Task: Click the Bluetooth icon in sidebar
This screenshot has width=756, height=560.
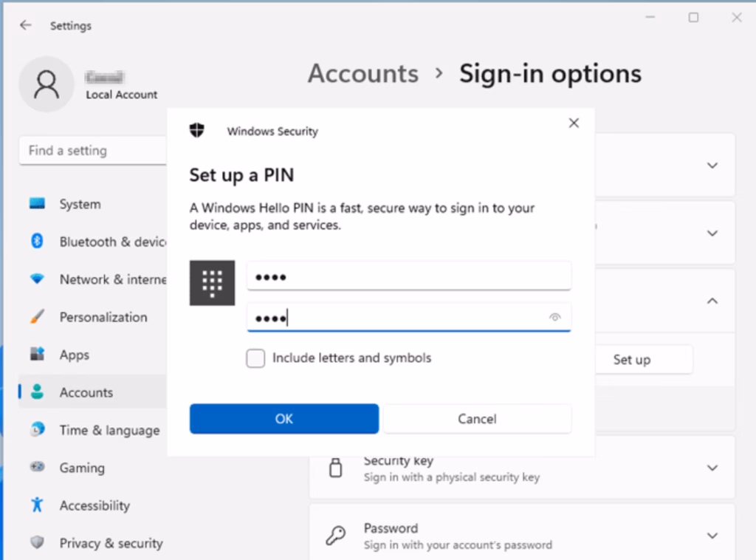Action: pos(37,242)
